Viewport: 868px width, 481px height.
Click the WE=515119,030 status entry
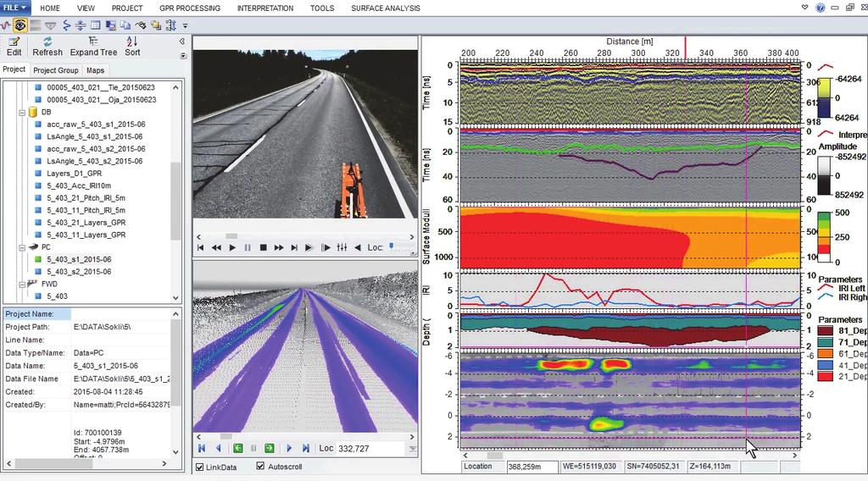click(590, 467)
